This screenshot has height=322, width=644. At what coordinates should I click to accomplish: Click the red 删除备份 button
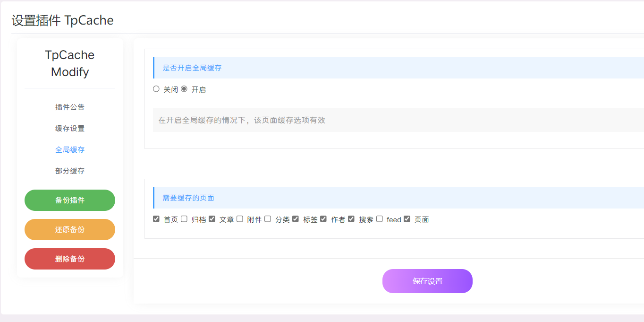click(x=70, y=259)
